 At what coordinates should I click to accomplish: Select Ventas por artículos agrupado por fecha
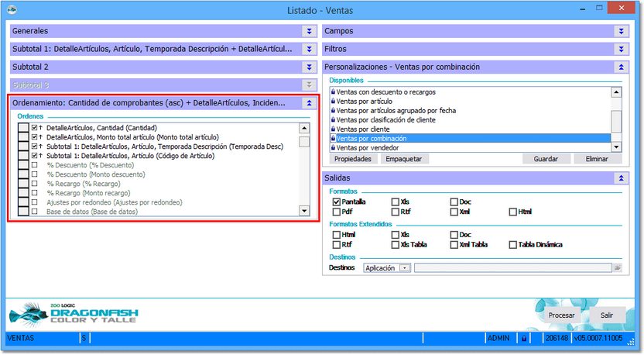point(396,111)
